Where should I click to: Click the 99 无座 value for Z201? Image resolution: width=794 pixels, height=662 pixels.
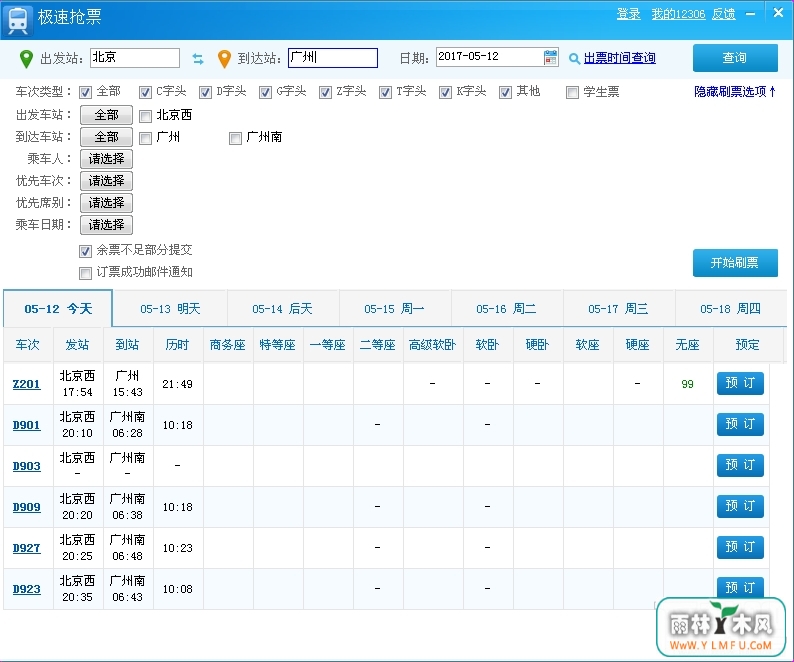tap(687, 384)
